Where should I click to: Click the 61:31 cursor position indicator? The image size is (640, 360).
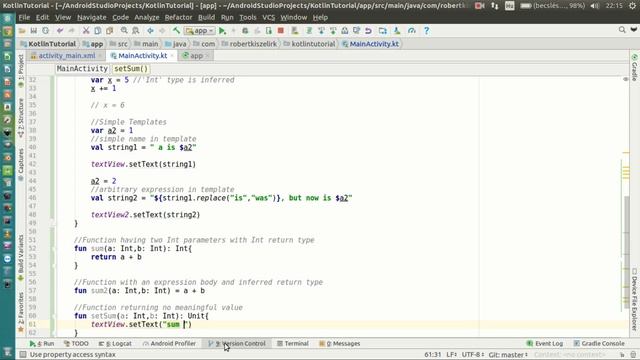click(x=433, y=354)
